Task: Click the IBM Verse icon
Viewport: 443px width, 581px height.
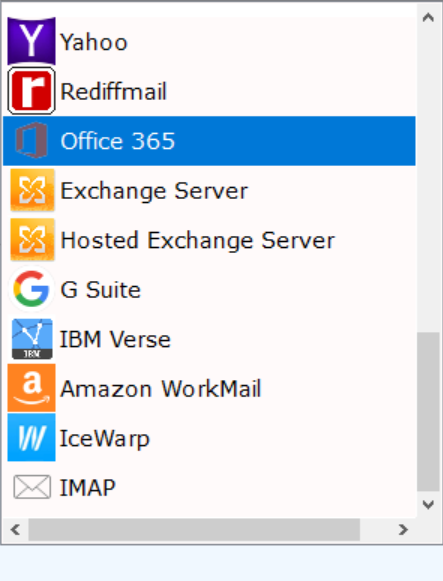Action: (32, 339)
